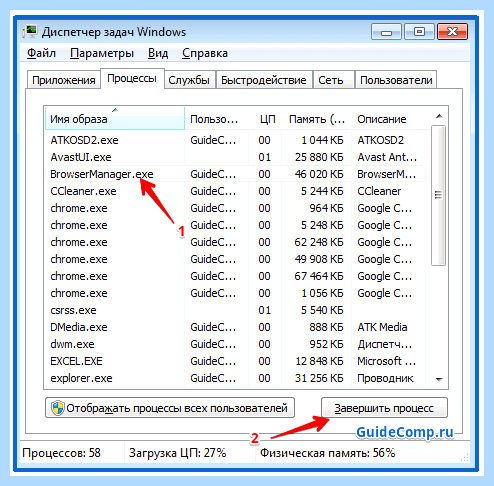Select the Процессы tab
The width and height of the screenshot is (494, 486).
pos(132,79)
